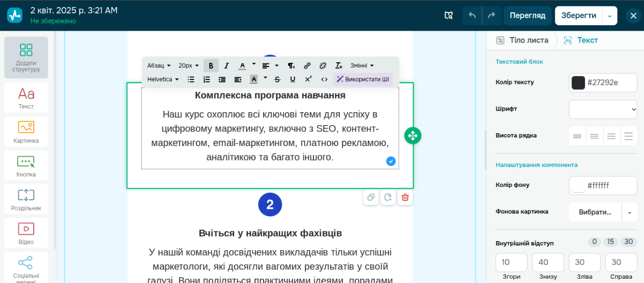Toggle strikethrough formatting
Screen dimensions: 644x283
[x=277, y=79]
